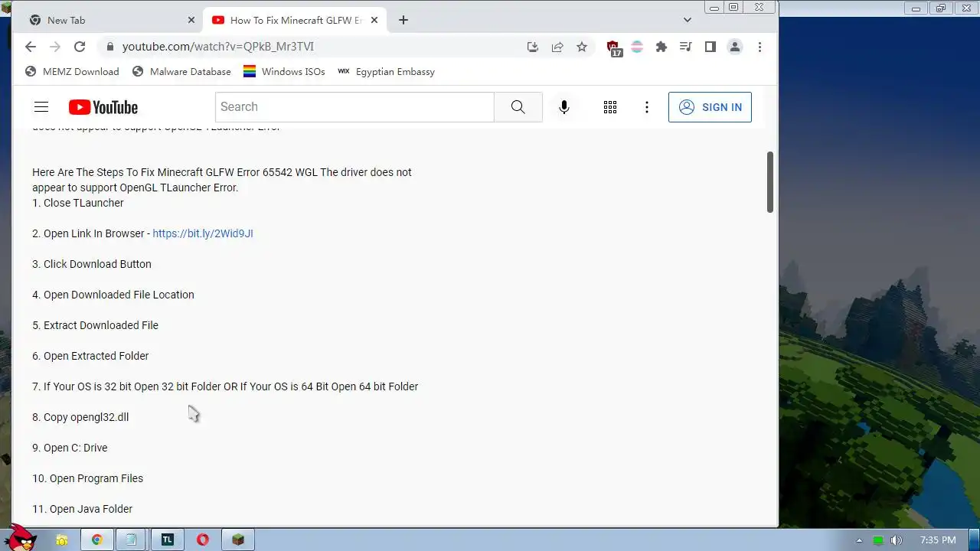This screenshot has width=980, height=551.
Task: Open a new browser tab with plus
Action: 403,20
